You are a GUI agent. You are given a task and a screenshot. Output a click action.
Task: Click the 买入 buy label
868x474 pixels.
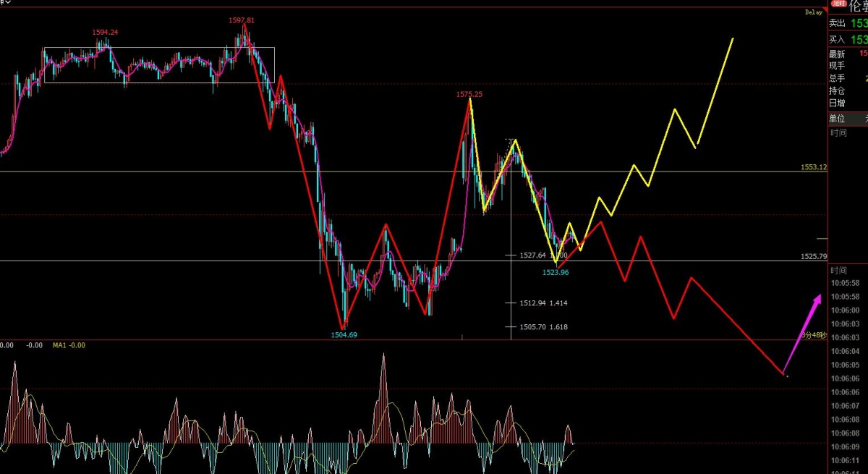point(837,40)
